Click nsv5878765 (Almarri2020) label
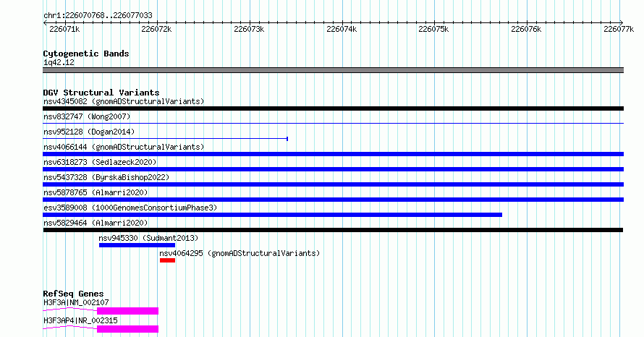Viewport: 644px width, 337px height. point(96,192)
